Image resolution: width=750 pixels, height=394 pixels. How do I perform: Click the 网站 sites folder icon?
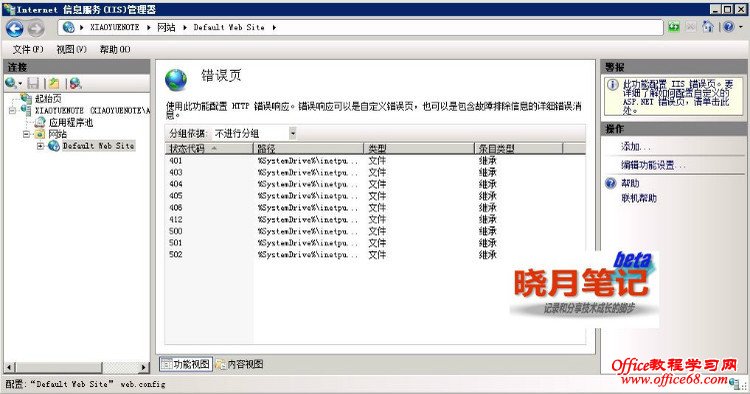point(40,134)
